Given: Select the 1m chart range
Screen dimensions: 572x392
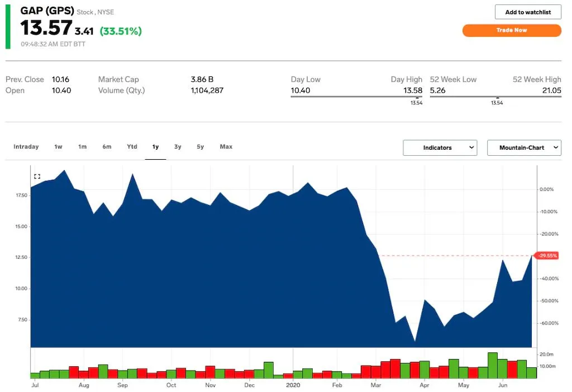Looking at the screenshot, I should coord(83,147).
